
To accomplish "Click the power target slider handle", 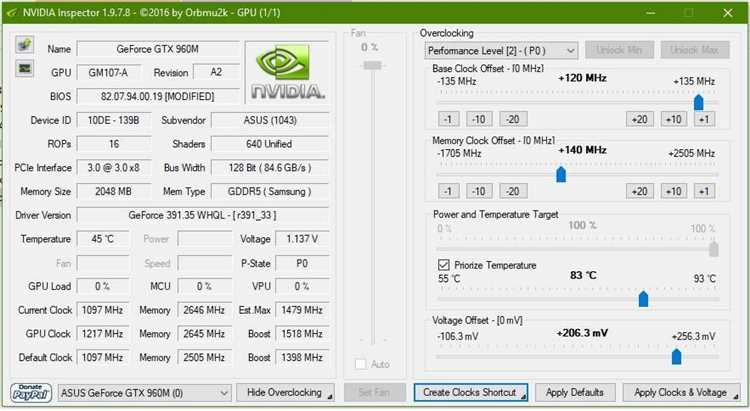I will point(714,249).
